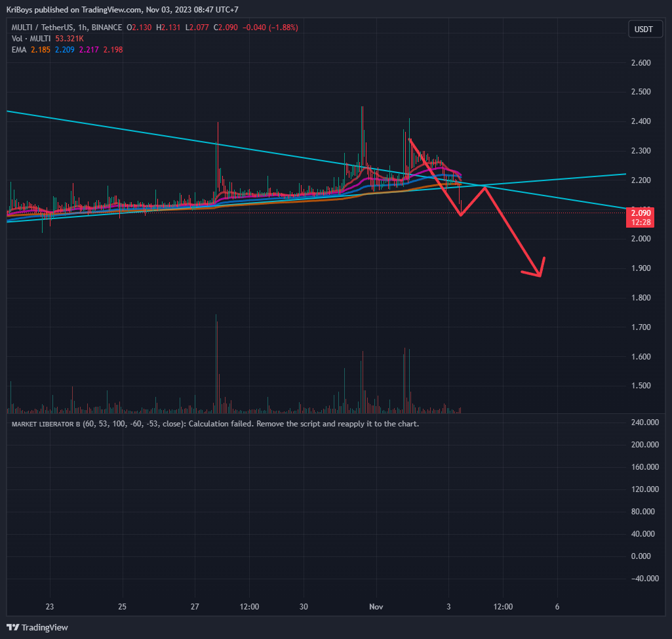Click the red EMA value 2.198
This screenshot has width=672, height=639.
[113, 50]
